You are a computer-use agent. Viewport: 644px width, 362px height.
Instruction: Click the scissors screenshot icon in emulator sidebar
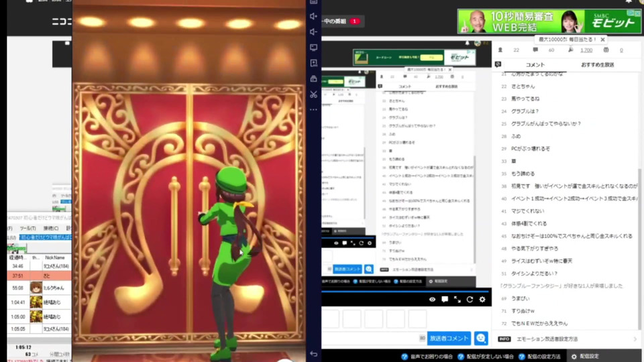coord(313,94)
